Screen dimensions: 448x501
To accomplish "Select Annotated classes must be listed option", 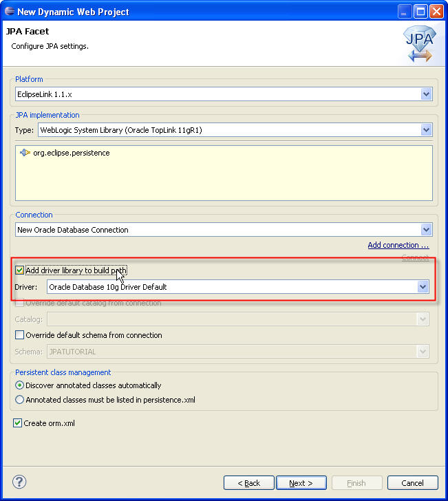I will (x=20, y=400).
